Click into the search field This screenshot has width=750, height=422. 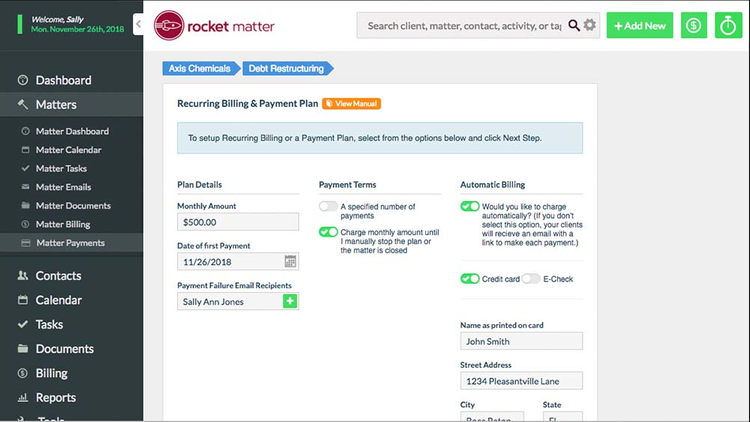pyautogui.click(x=464, y=26)
